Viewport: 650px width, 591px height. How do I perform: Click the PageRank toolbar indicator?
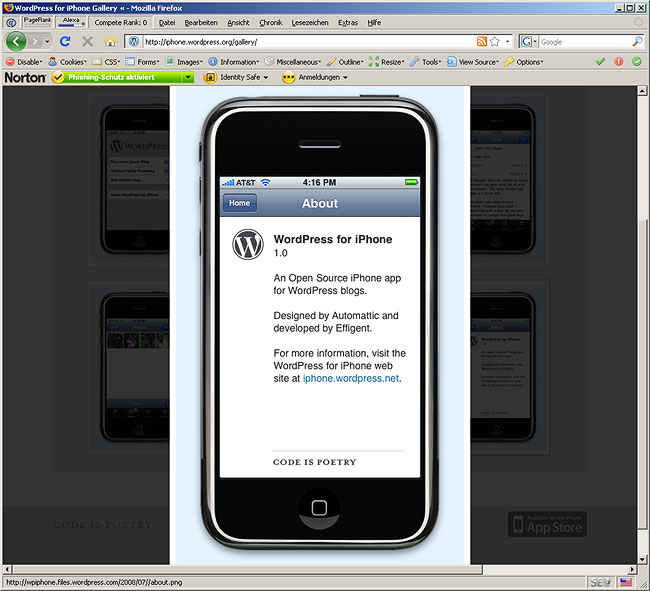click(37, 22)
